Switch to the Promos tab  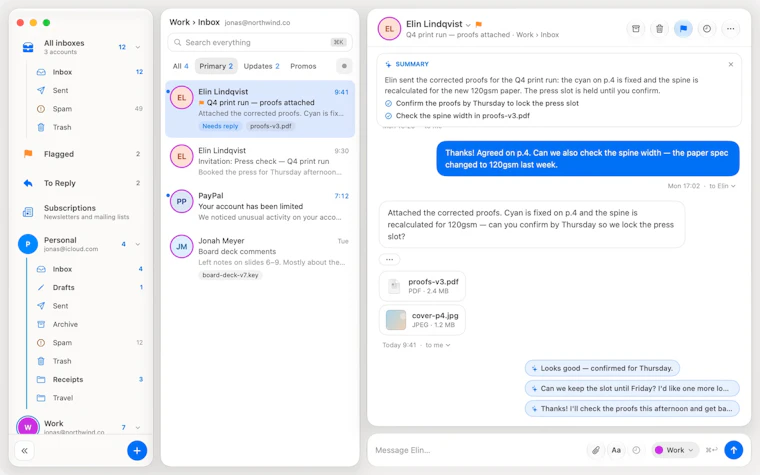coord(303,66)
